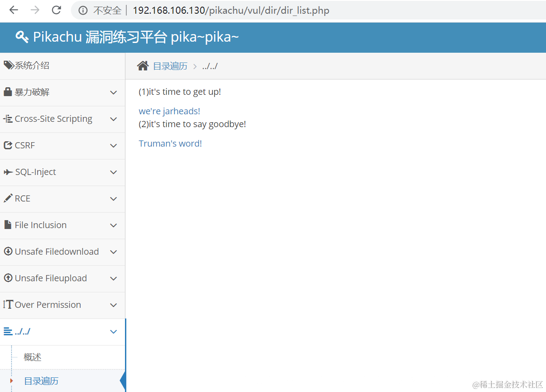
Task: Click the text "(2)it's time to say goodbye!"
Action: [x=192, y=124]
